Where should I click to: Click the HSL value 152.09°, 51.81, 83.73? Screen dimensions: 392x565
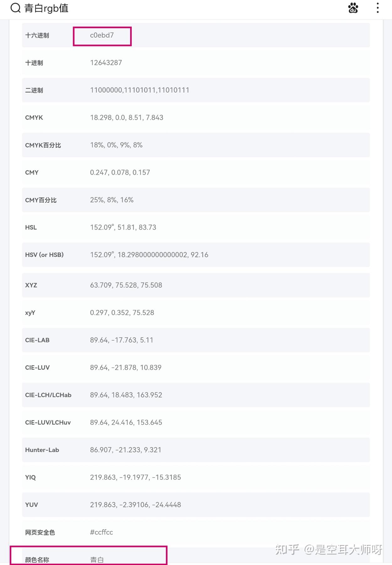(x=123, y=227)
